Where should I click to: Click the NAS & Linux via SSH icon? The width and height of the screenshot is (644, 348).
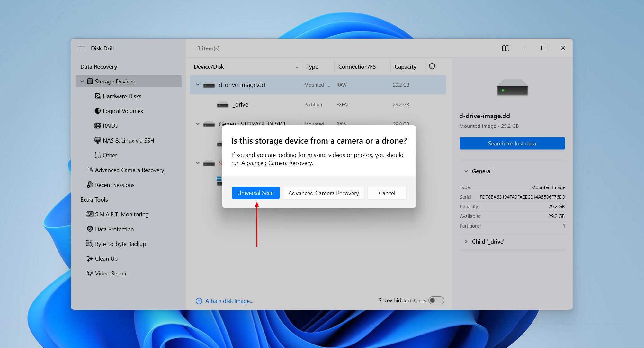coord(98,140)
